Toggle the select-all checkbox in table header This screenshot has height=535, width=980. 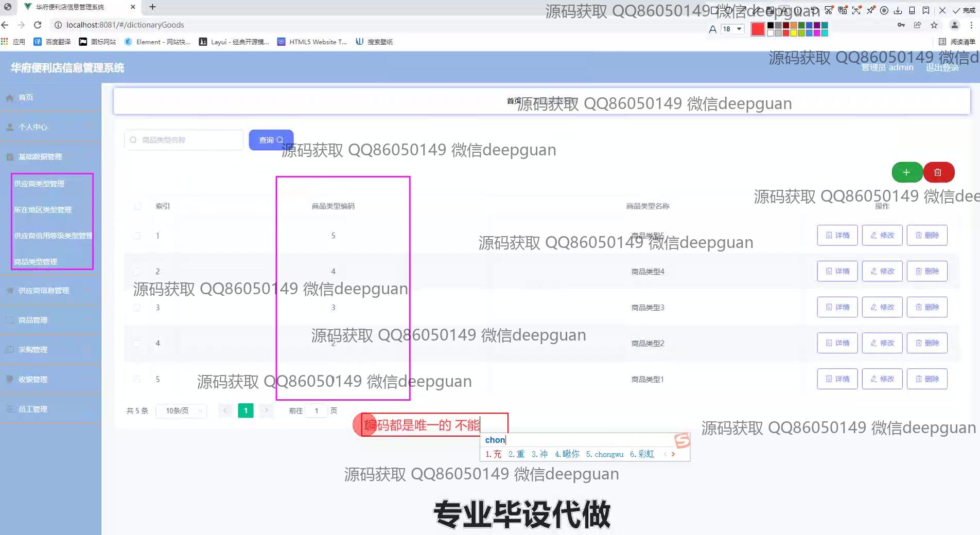137,206
